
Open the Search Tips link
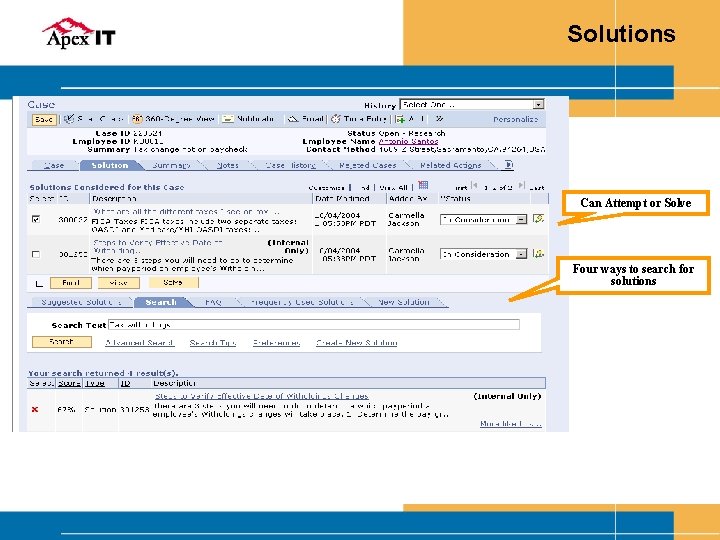[213, 343]
